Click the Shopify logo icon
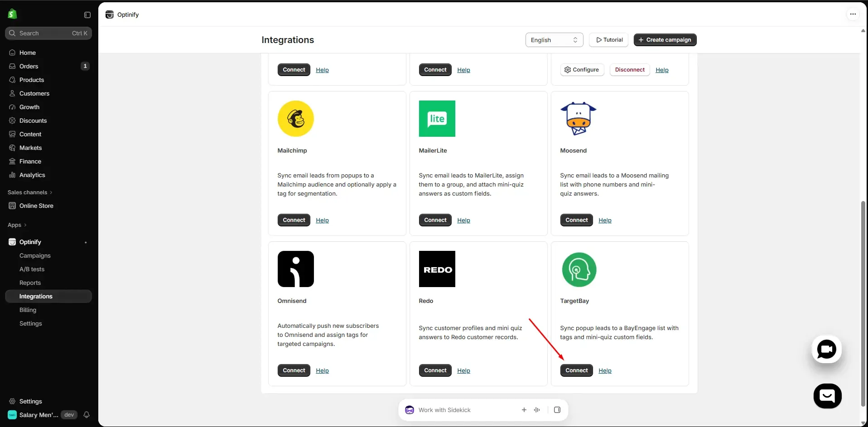This screenshot has width=868, height=427. coord(12,14)
